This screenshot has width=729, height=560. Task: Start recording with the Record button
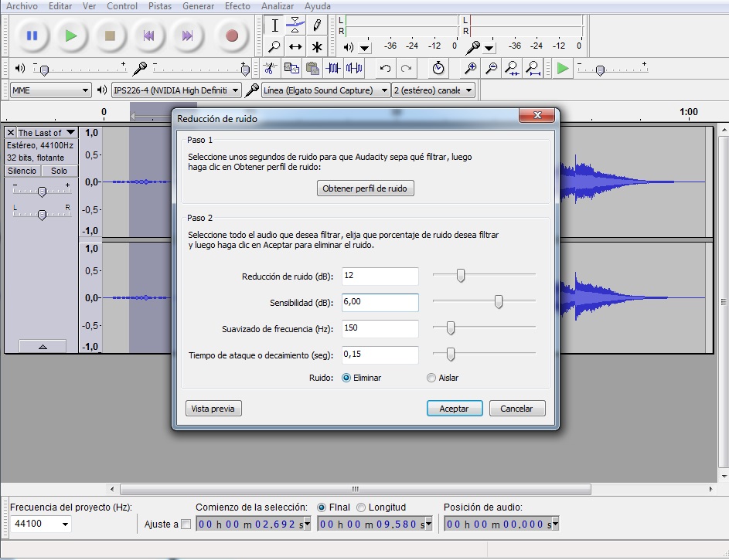pyautogui.click(x=231, y=36)
